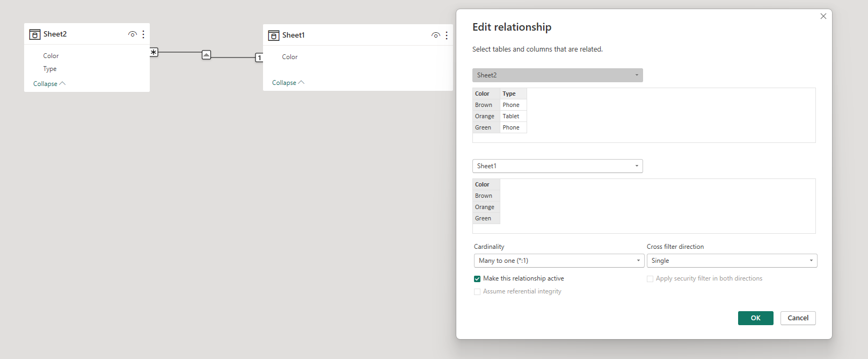
Task: Open the Sheet2 table dropdown
Action: (x=558, y=75)
